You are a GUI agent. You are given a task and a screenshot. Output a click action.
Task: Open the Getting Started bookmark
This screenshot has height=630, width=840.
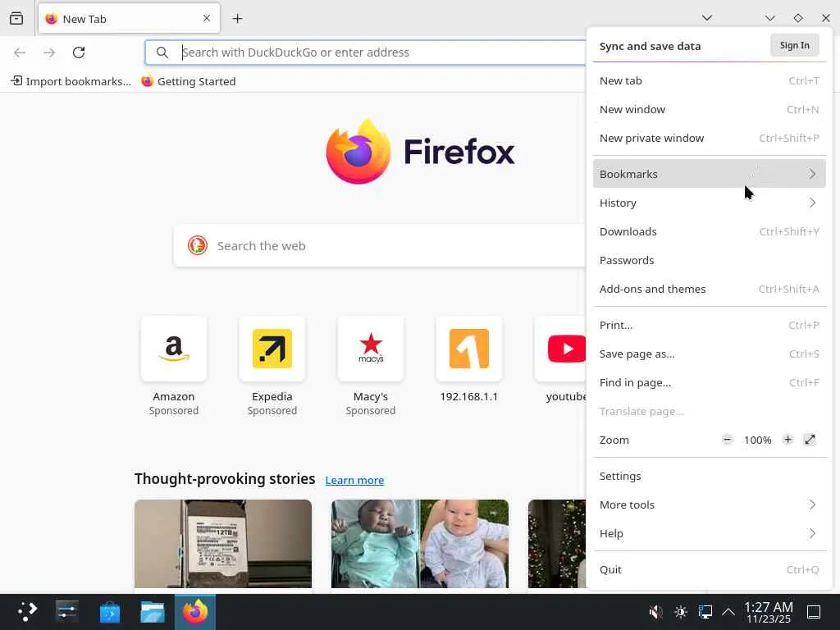(x=189, y=81)
